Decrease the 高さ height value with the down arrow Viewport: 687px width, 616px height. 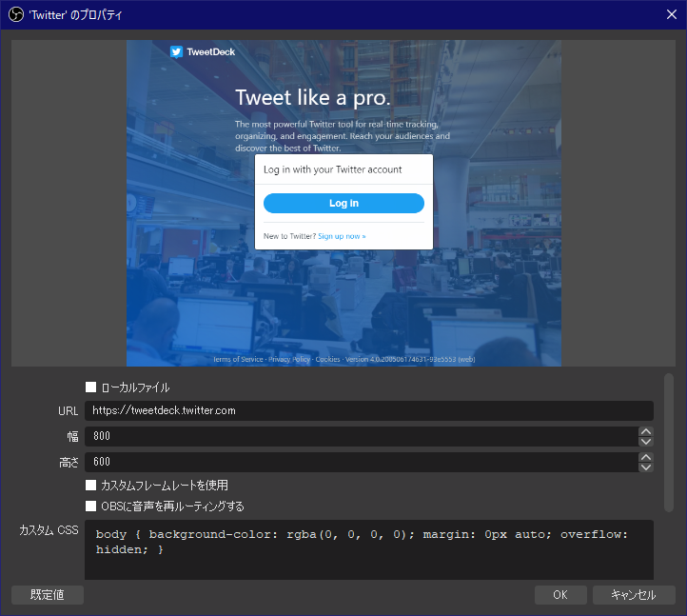coord(646,467)
